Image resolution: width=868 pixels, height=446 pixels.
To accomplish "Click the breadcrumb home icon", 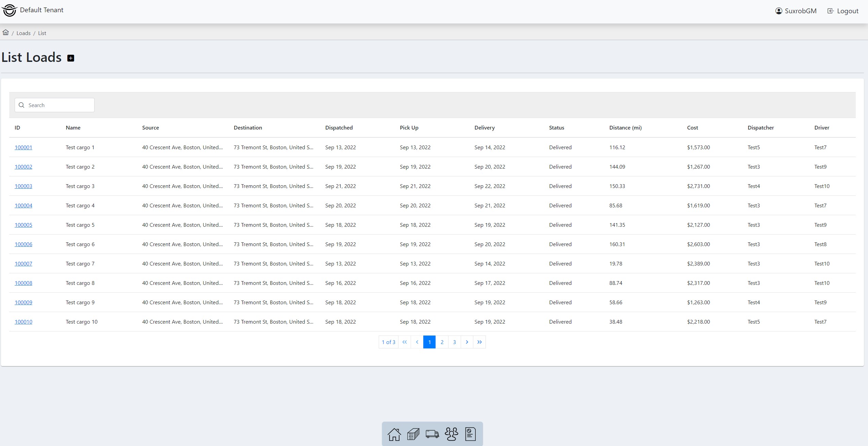I will [6, 33].
